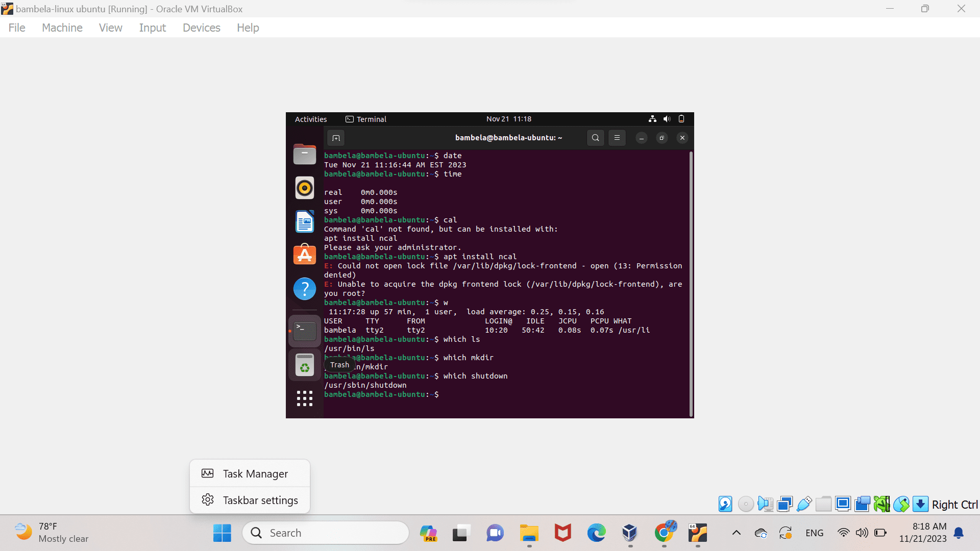Screen dimensions: 980x551
Task: Click VirtualBox hard disk activity indicator
Action: pyautogui.click(x=725, y=504)
